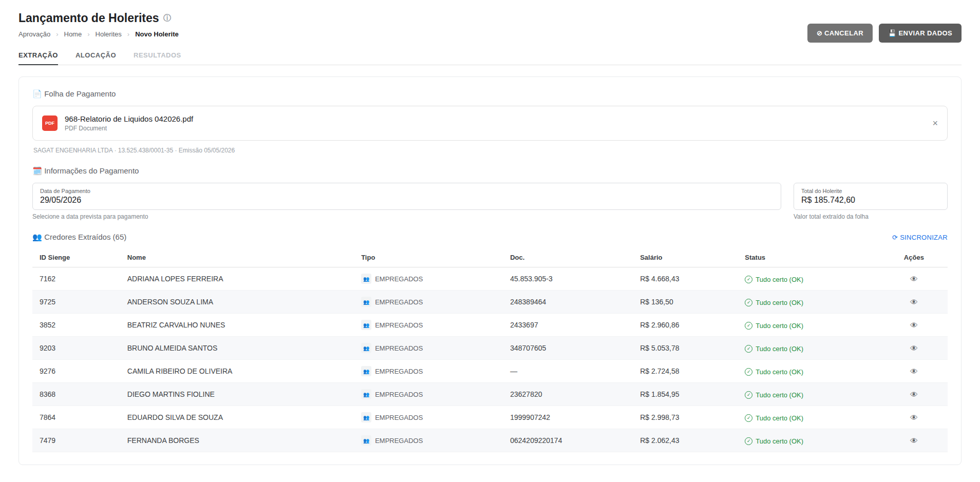Select the name ADRIANA LOPES FERREIRA
The height and width of the screenshot is (482, 980).
pyautogui.click(x=175, y=279)
